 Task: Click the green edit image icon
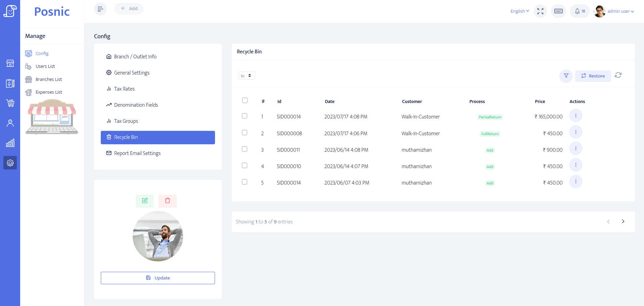point(145,201)
